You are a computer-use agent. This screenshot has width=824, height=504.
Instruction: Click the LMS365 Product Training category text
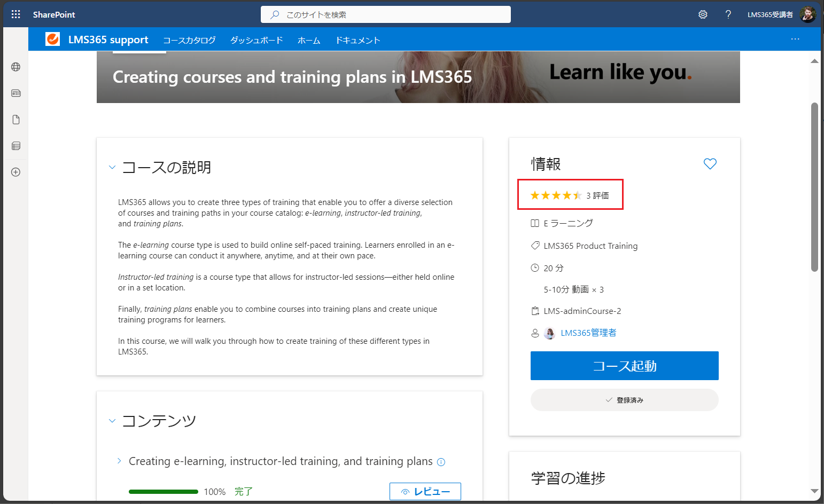tap(590, 246)
